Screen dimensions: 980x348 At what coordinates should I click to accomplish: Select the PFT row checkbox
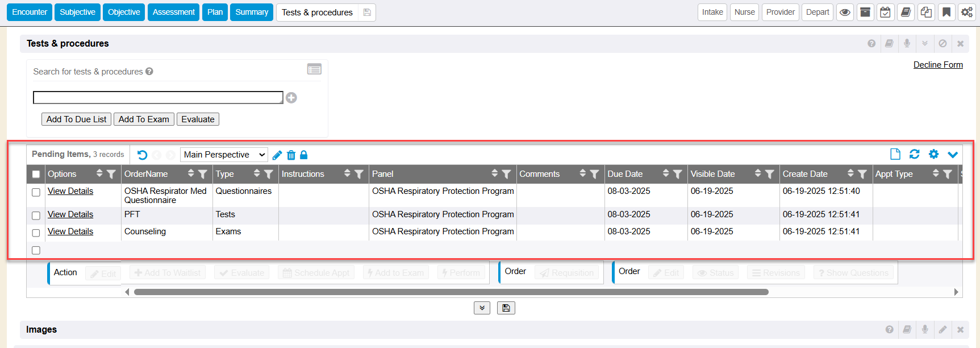[x=36, y=216]
